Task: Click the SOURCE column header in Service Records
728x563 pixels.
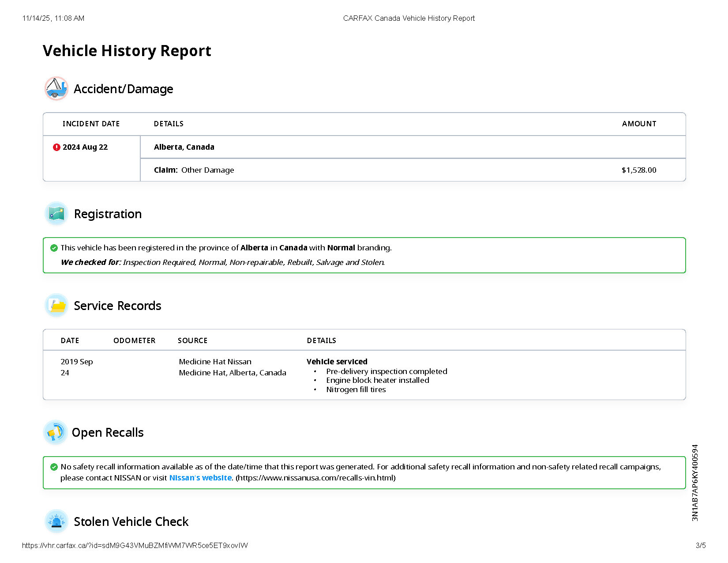Action: coord(192,340)
